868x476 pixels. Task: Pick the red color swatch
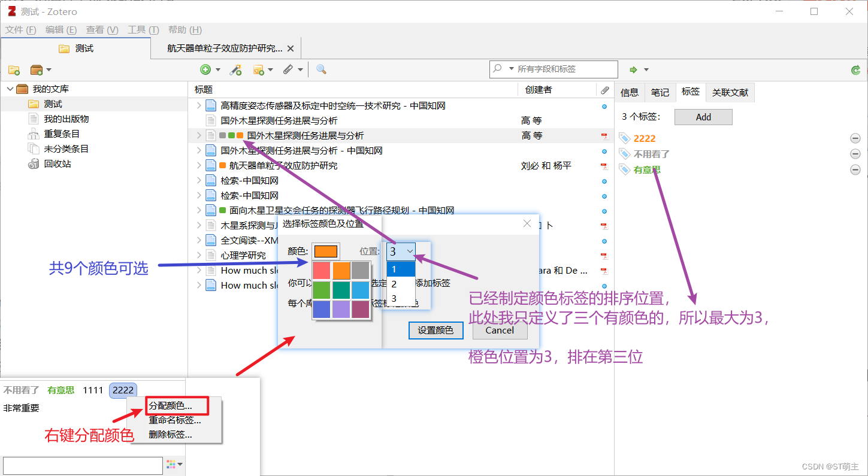tap(322, 271)
